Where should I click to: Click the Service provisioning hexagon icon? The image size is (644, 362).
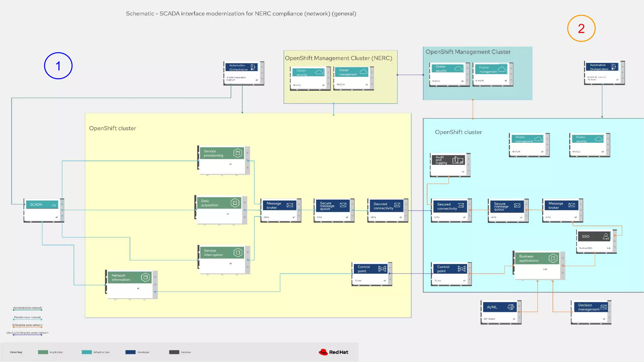pyautogui.click(x=238, y=153)
